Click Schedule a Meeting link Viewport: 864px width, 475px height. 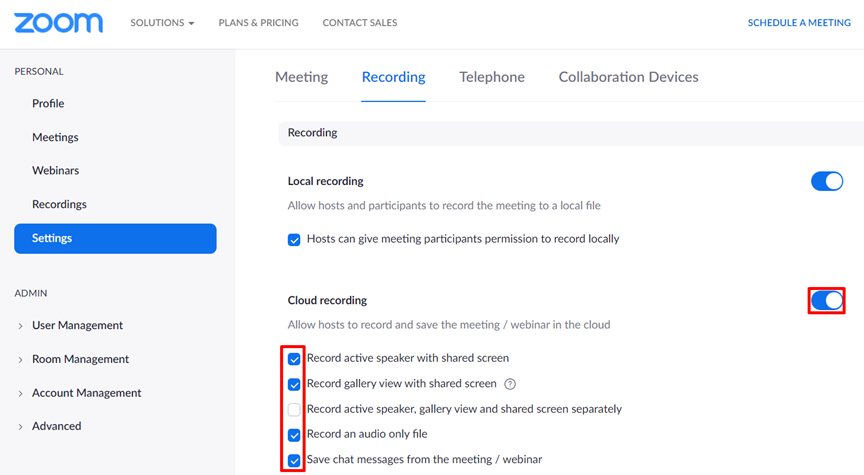[799, 23]
